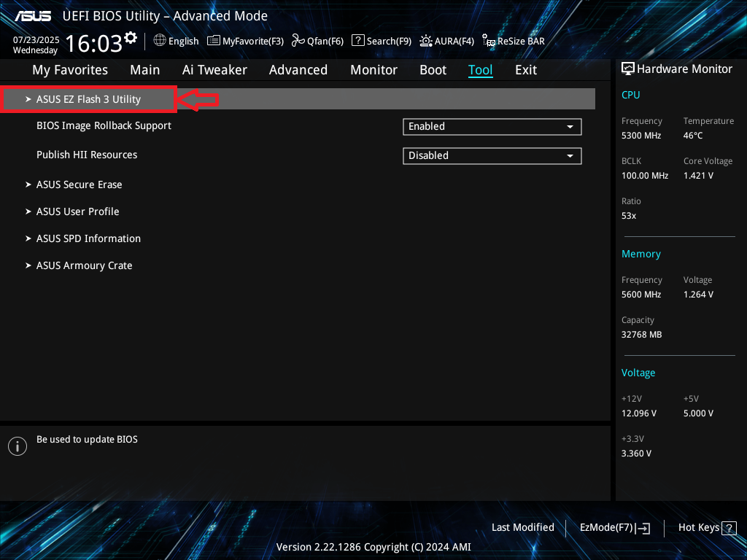Open Publish HII Resources dropdown
Screen dimensions: 747x560
click(x=492, y=156)
